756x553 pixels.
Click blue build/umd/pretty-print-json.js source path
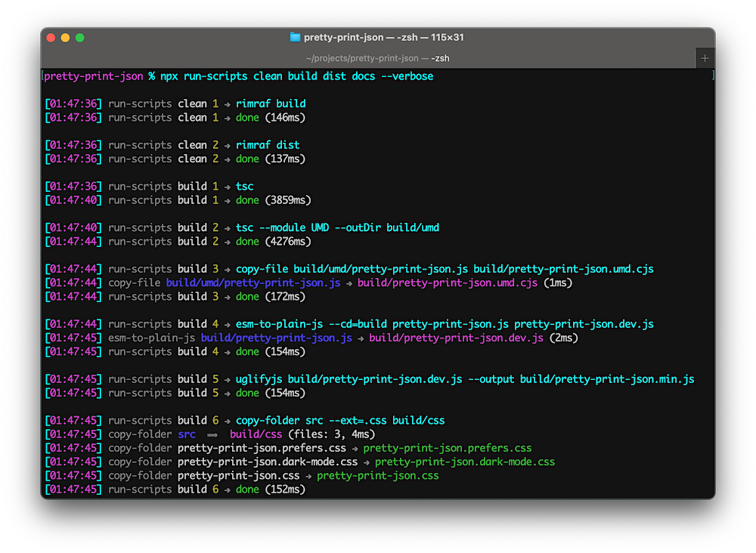[x=253, y=283]
